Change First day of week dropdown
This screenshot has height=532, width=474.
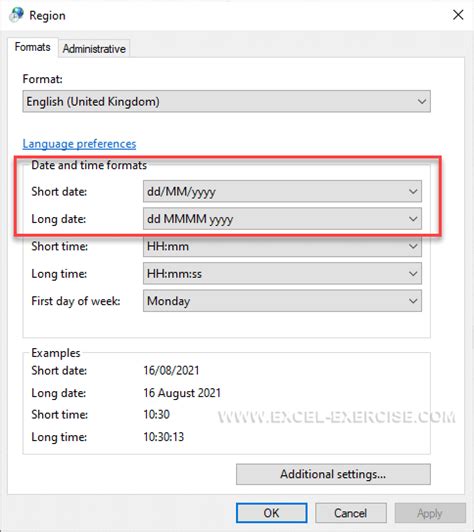click(x=282, y=301)
